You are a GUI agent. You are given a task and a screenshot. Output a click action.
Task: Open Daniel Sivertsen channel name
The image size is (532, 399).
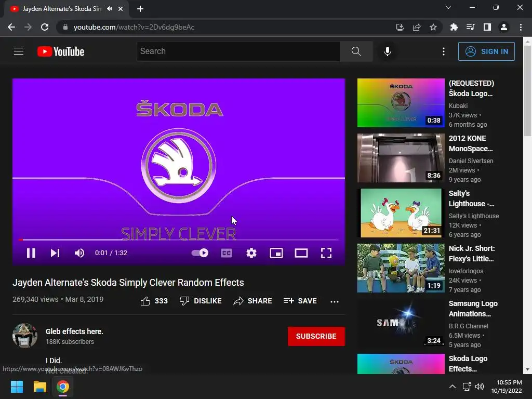471,161
